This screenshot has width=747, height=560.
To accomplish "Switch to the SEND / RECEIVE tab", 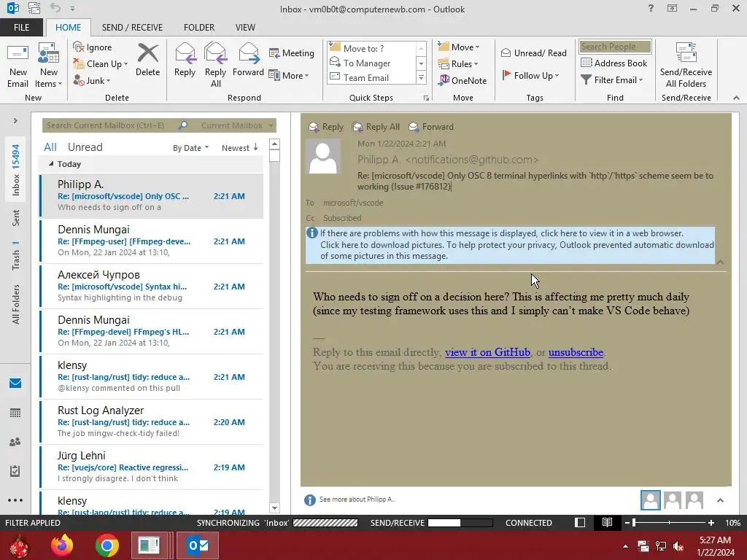I will 132,27.
